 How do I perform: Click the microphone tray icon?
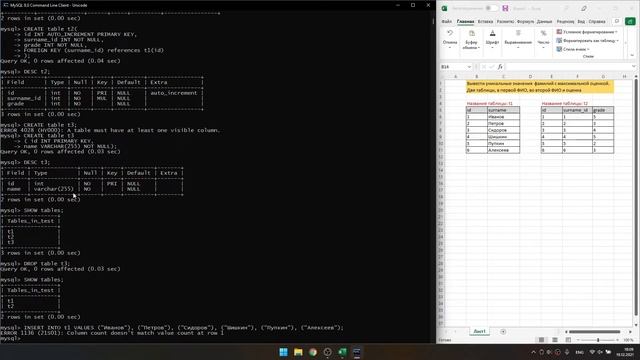coord(567,352)
